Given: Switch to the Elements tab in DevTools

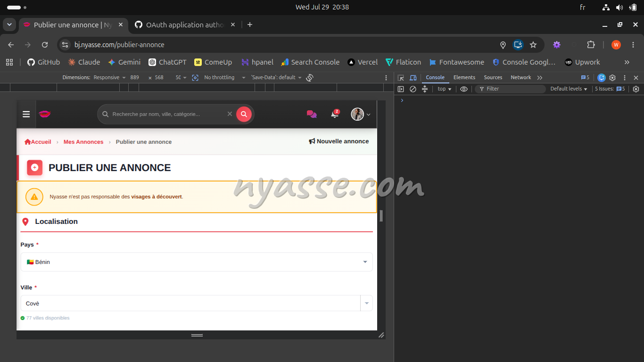Looking at the screenshot, I should (x=464, y=77).
